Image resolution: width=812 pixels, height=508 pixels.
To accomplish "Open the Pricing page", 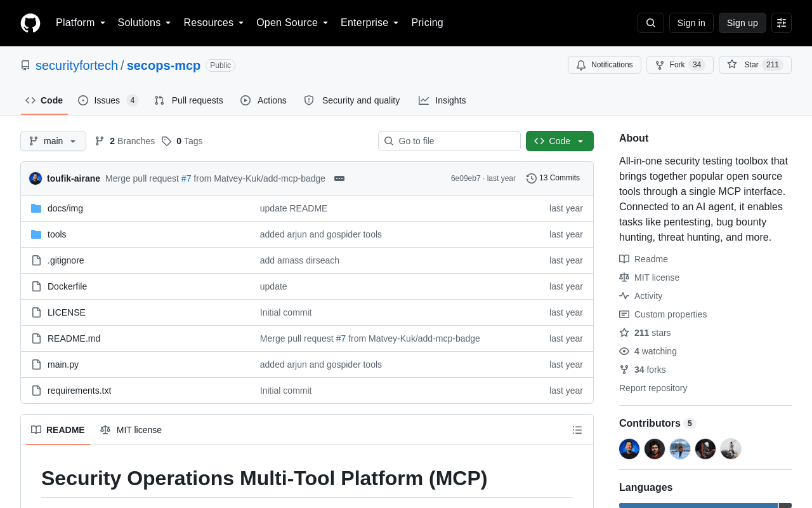I will [427, 23].
